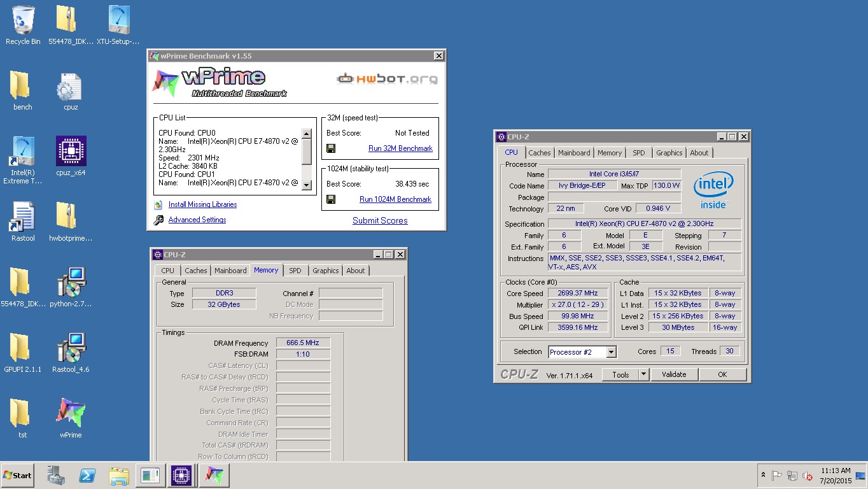Open the About tab in the Memory window
The image size is (868, 489).
tap(356, 271)
